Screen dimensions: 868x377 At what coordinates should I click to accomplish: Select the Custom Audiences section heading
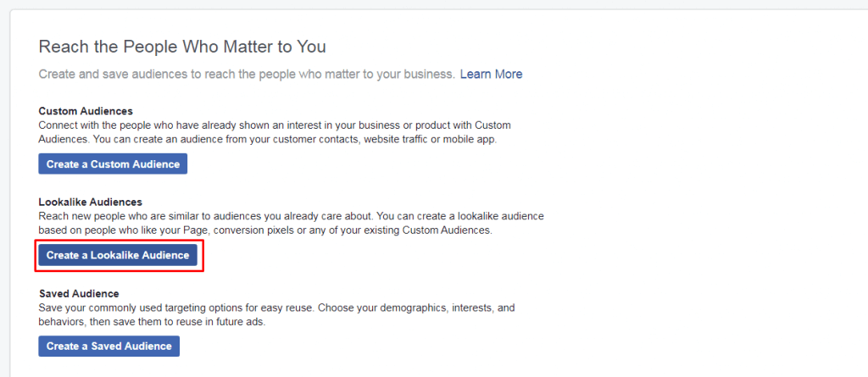click(86, 111)
